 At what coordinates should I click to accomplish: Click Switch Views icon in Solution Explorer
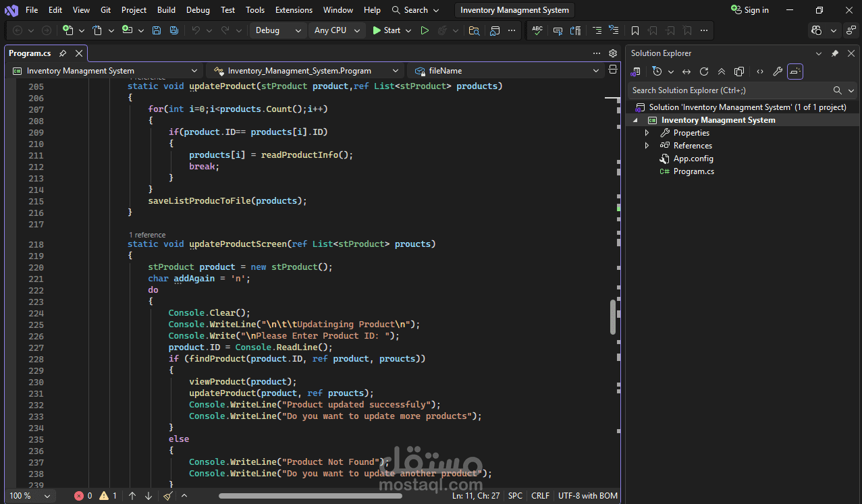(x=636, y=72)
